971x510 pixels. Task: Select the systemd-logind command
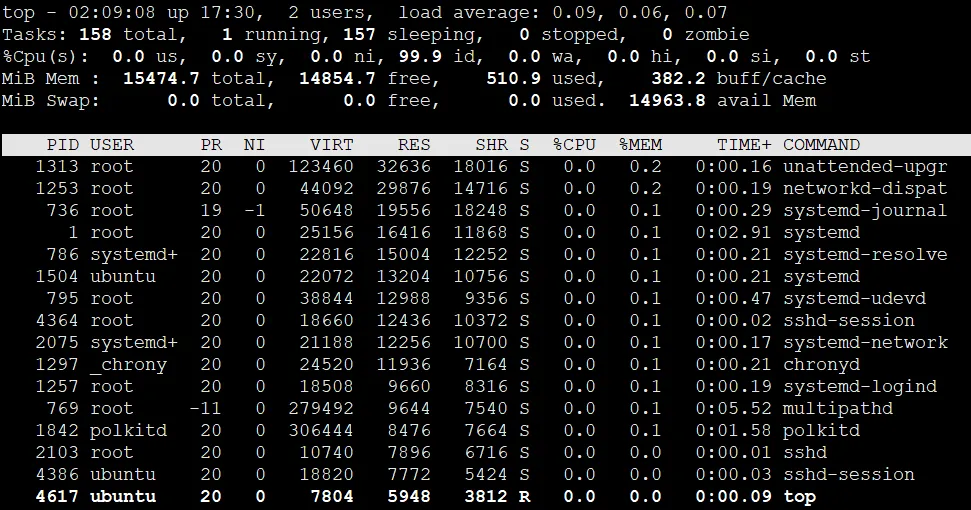860,387
